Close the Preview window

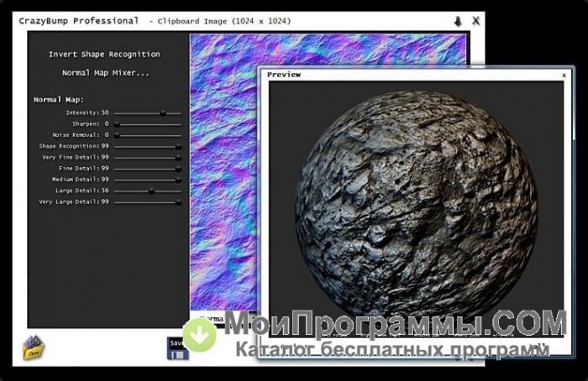pos(564,76)
